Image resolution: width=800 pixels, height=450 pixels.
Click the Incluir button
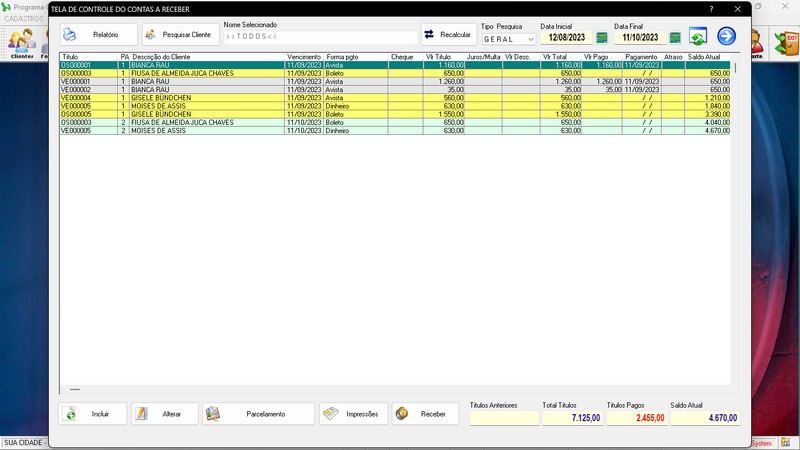click(93, 414)
